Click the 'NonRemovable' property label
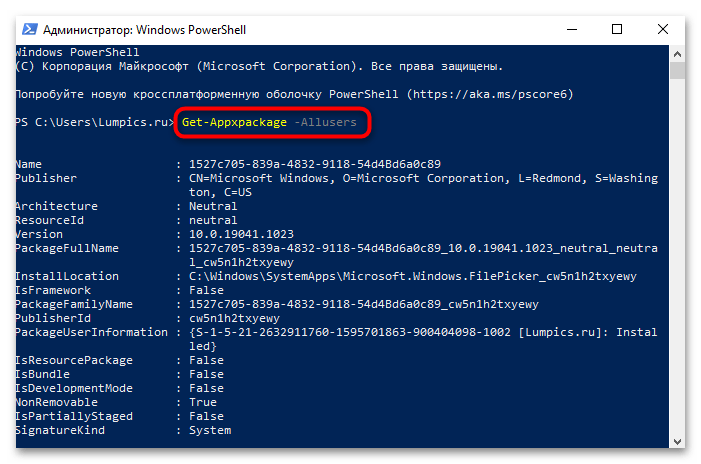Viewport: 701px width, 464px height. coord(57,402)
